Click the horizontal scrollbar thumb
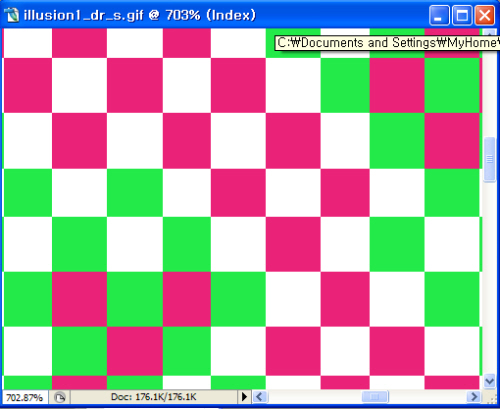This screenshot has width=500, height=409. pos(375,397)
